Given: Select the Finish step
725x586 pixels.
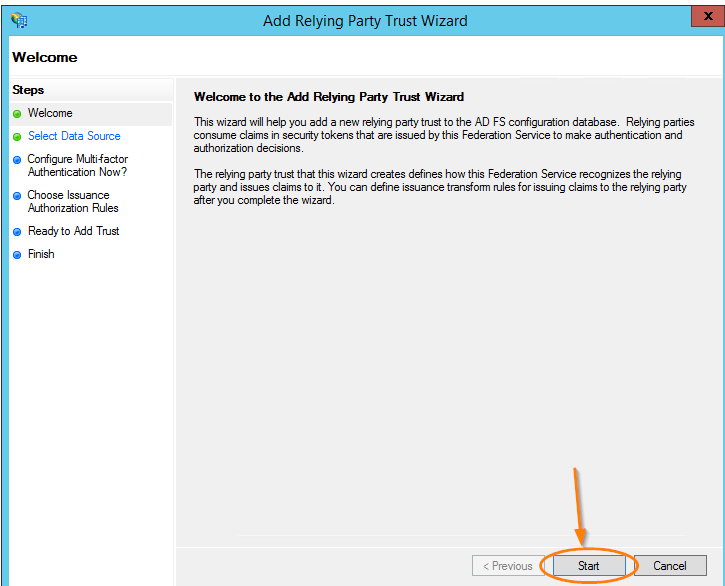Looking at the screenshot, I should click(x=41, y=254).
